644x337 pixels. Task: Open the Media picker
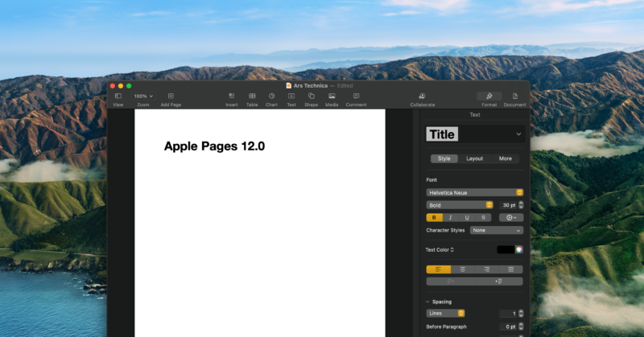(332, 97)
